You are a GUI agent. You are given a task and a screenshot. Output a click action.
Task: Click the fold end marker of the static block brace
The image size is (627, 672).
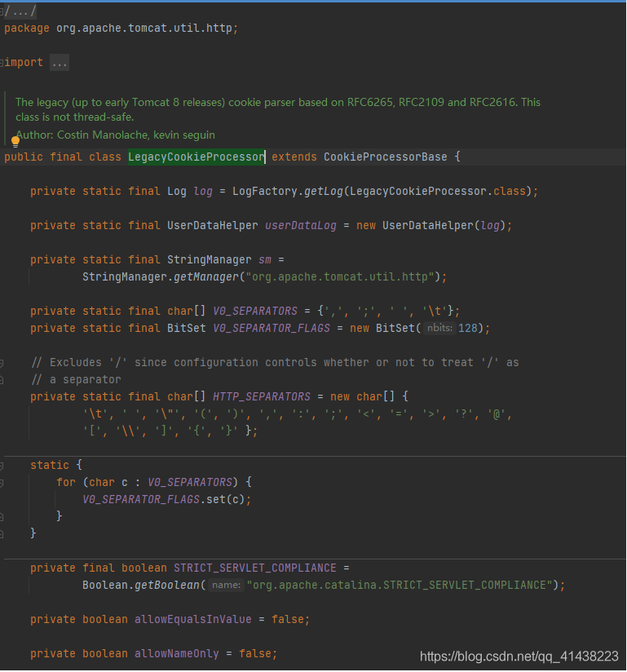[2, 534]
